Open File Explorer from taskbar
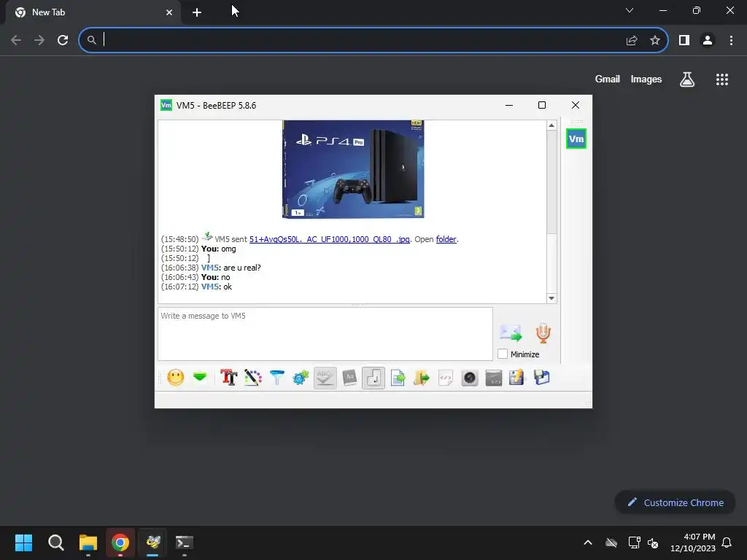This screenshot has height=560, width=747. click(88, 542)
